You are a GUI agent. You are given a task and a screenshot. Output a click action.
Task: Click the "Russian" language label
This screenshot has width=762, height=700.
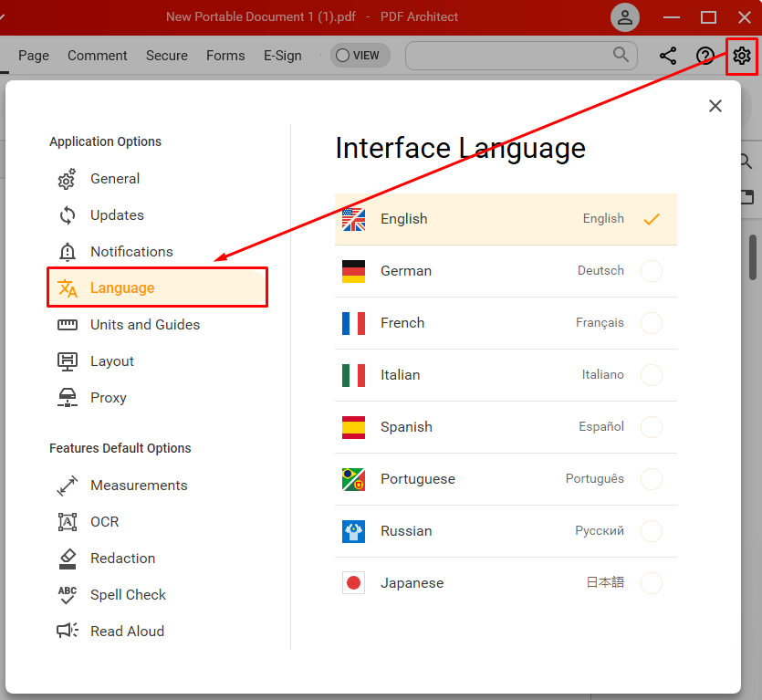(406, 531)
